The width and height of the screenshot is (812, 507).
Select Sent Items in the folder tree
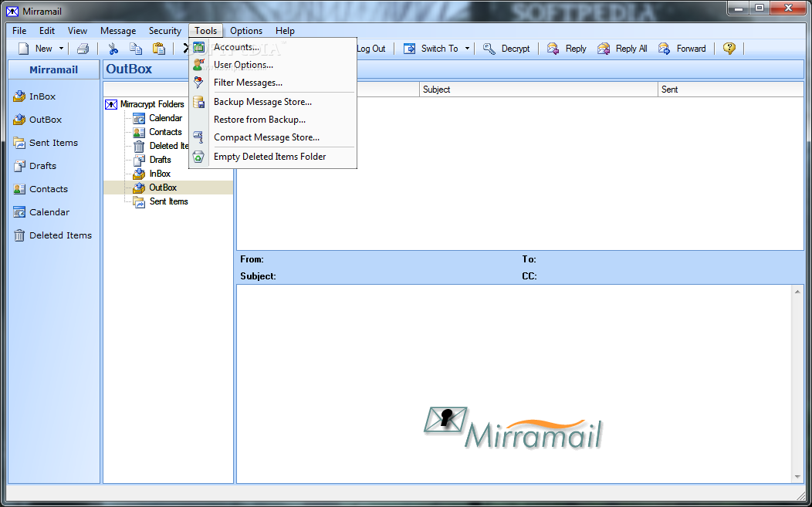pyautogui.click(x=169, y=201)
